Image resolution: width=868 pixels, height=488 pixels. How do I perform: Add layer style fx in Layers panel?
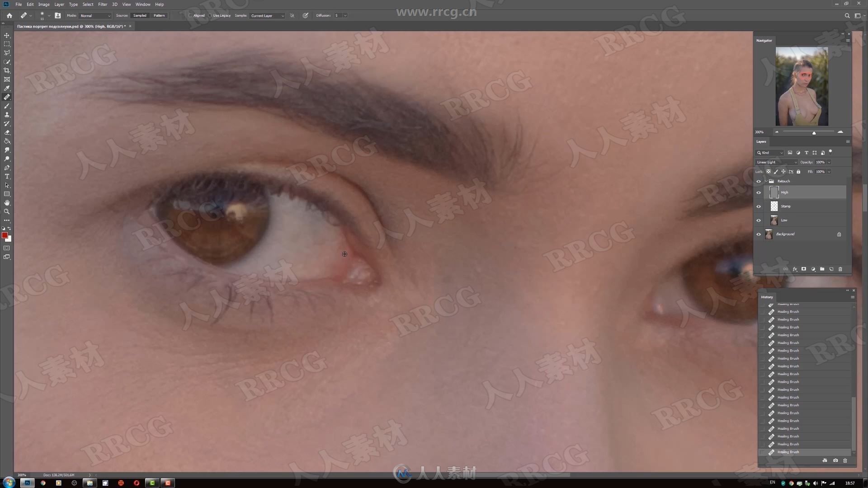[x=795, y=269]
